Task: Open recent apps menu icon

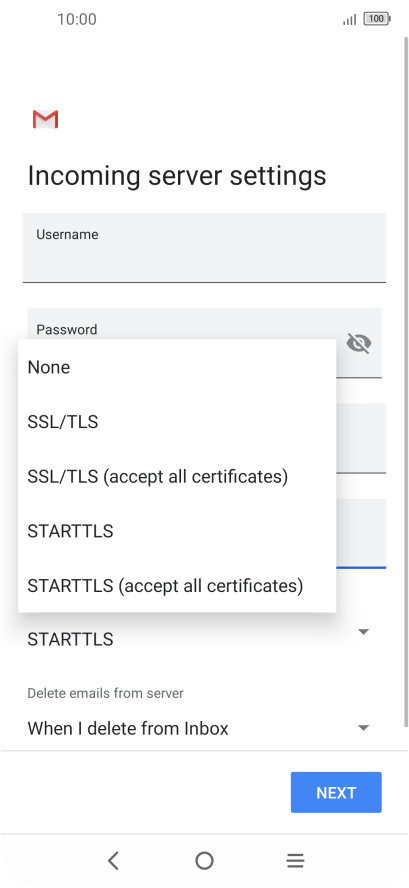Action: coord(295,861)
